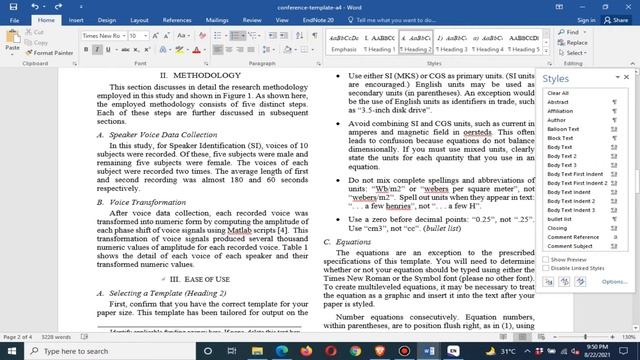
Task: Click the zoom slider handle
Action: (x=585, y=337)
